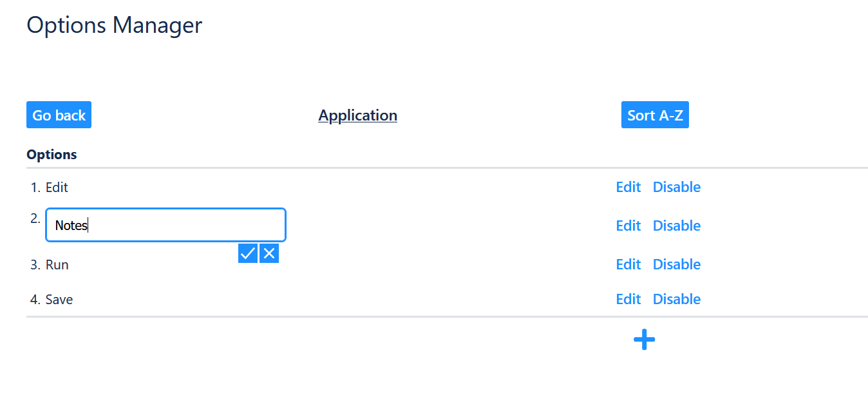The width and height of the screenshot is (868, 395).
Task: Disable the first option named Edit
Action: [676, 188]
